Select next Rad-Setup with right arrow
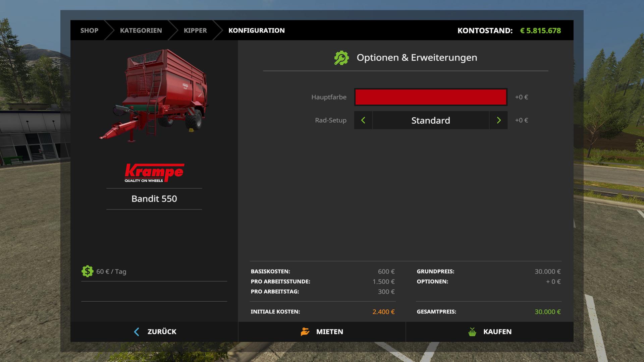 [x=498, y=120]
